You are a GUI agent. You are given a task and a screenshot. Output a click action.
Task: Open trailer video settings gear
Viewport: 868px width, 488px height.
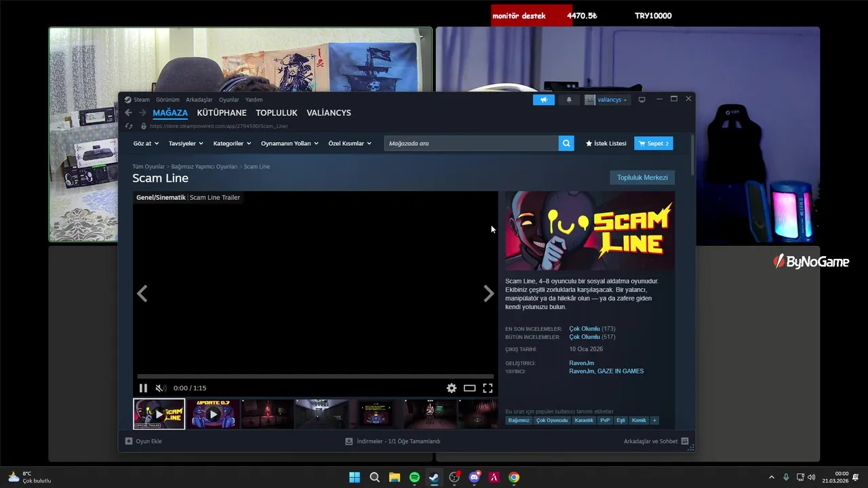[451, 388]
